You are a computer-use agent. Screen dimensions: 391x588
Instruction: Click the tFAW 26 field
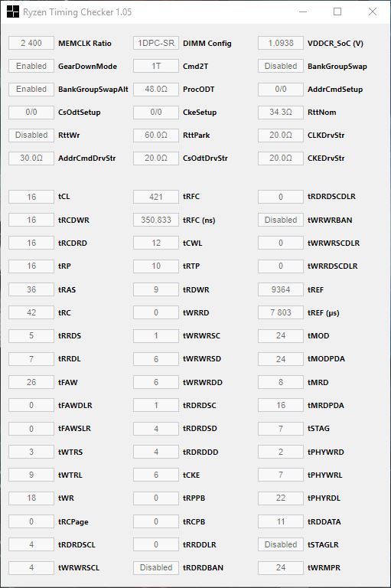coord(31,382)
